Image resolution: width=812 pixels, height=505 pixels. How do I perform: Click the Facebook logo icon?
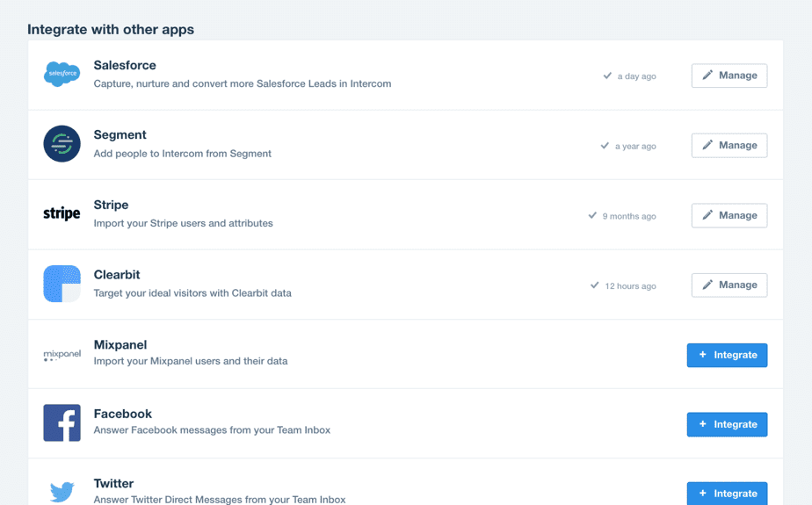coord(62,423)
